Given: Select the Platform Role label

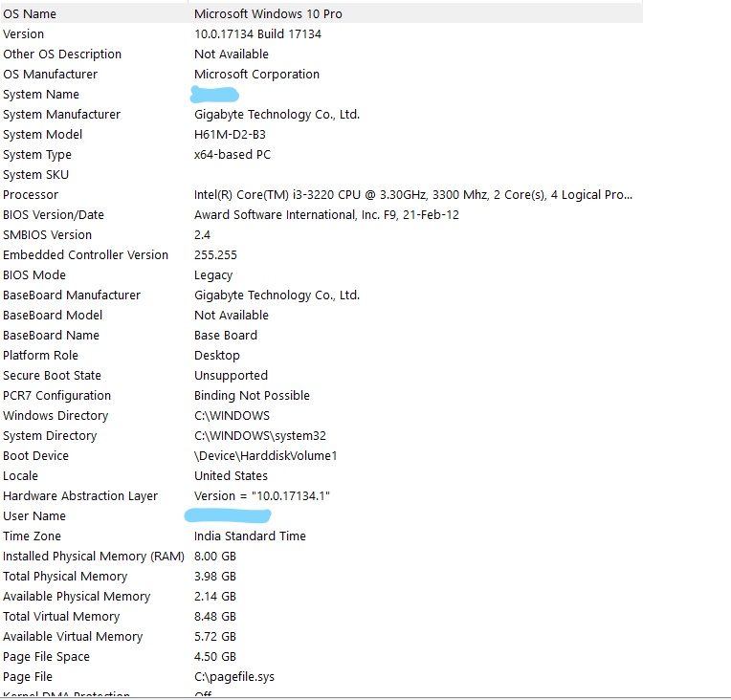Looking at the screenshot, I should coord(40,355).
